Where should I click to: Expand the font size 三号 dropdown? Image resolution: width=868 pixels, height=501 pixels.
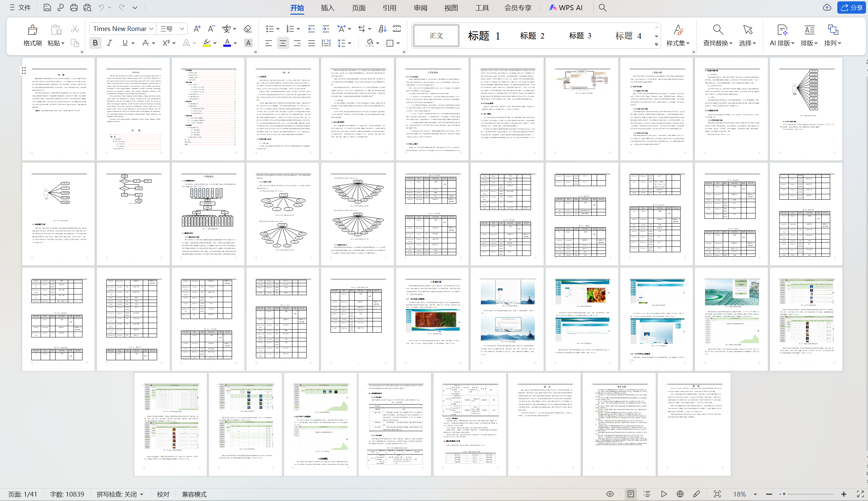(182, 29)
